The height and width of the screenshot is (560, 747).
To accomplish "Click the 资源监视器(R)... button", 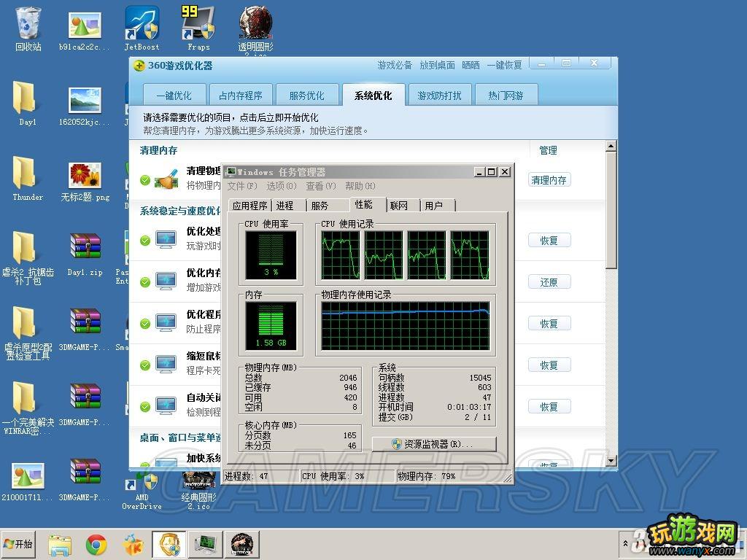I will (x=434, y=444).
